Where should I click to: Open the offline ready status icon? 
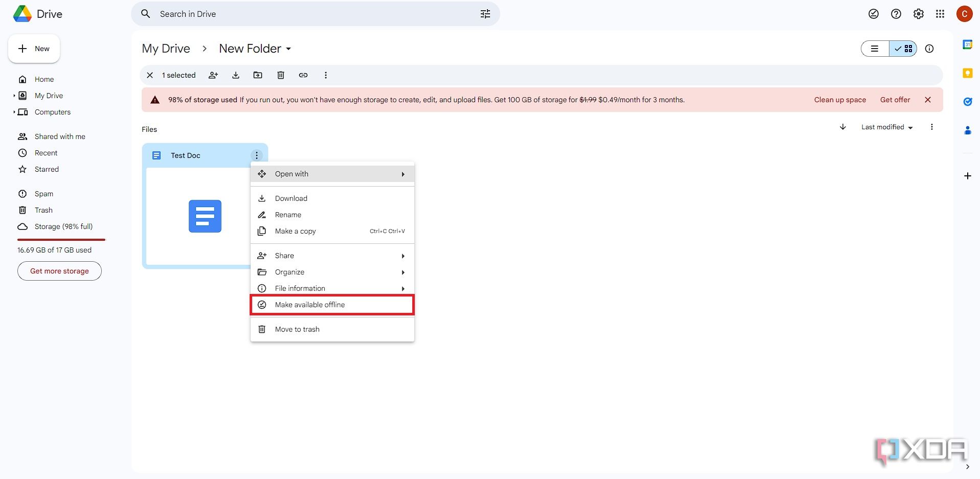coord(874,14)
